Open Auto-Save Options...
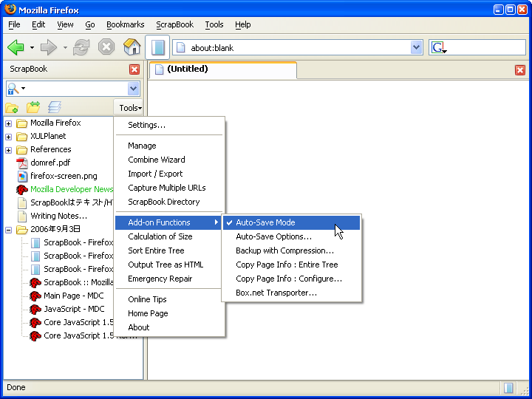 click(x=291, y=236)
